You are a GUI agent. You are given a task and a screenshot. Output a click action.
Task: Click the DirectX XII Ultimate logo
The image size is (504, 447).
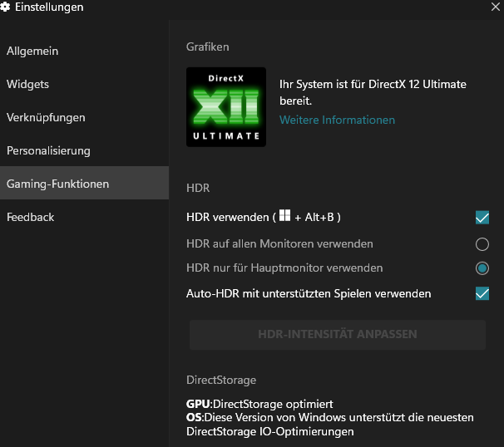(226, 107)
